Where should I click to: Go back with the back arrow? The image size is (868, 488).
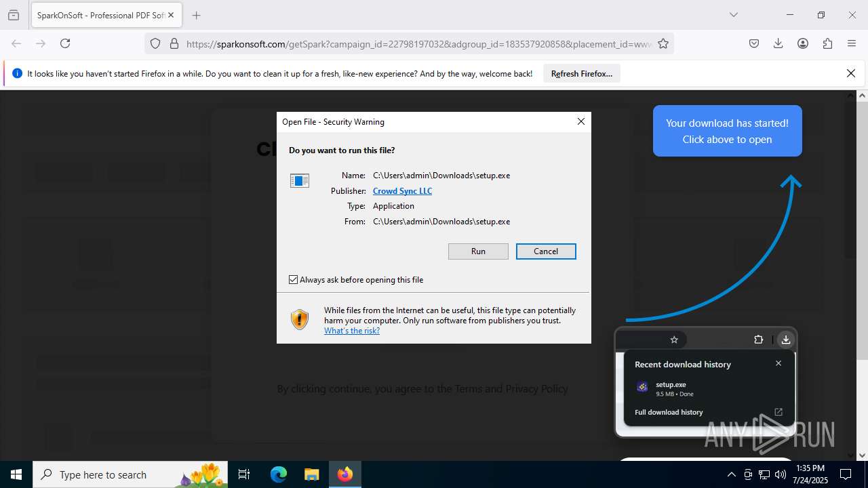16,43
